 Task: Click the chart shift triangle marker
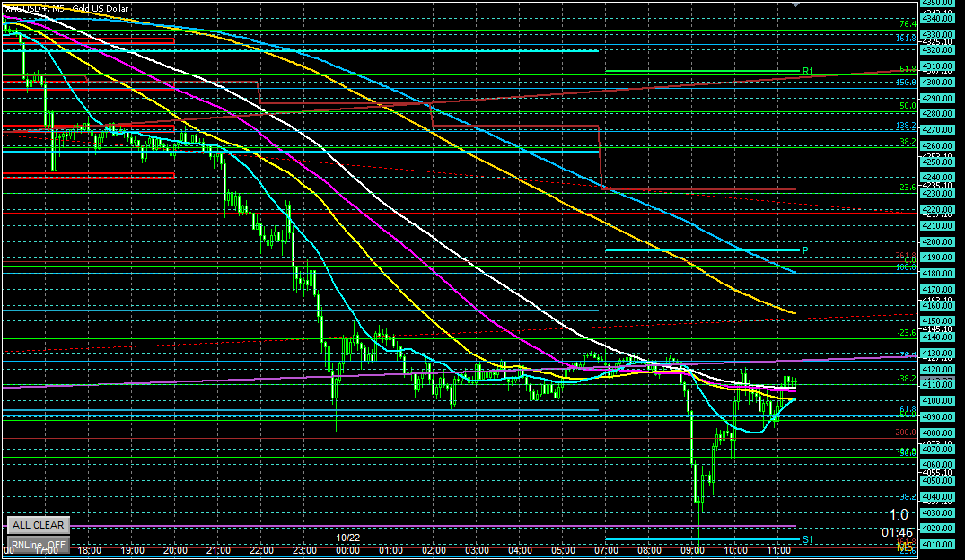tap(795, 4)
